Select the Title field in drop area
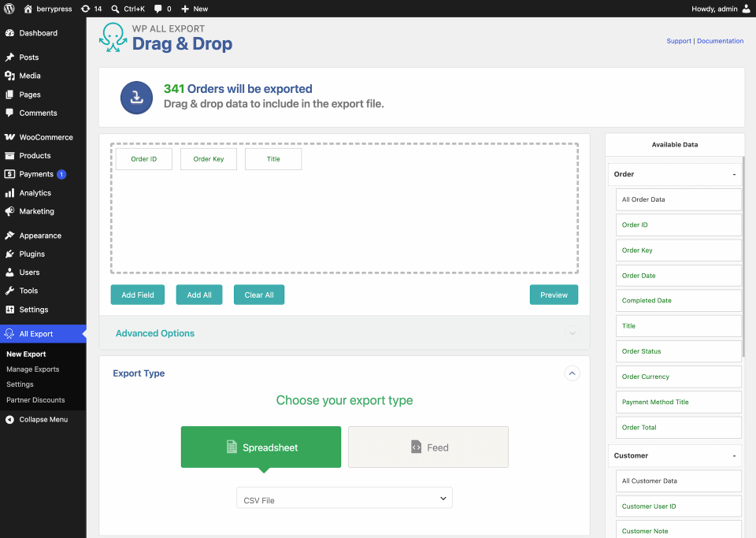Screen dimensions: 756x538 pyautogui.click(x=273, y=159)
